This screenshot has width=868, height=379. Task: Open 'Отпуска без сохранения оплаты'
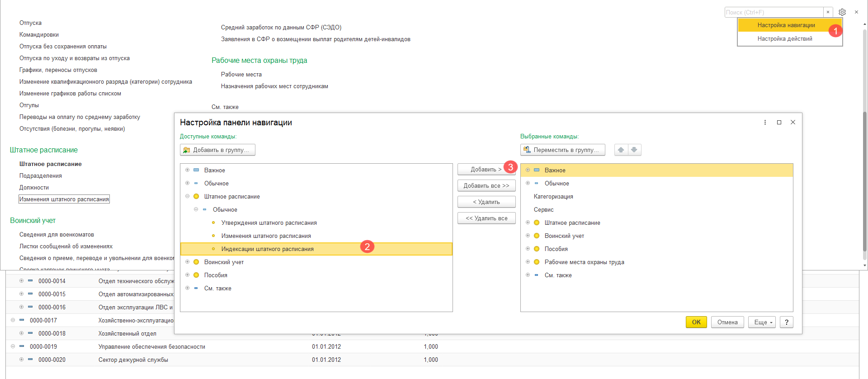click(x=63, y=47)
